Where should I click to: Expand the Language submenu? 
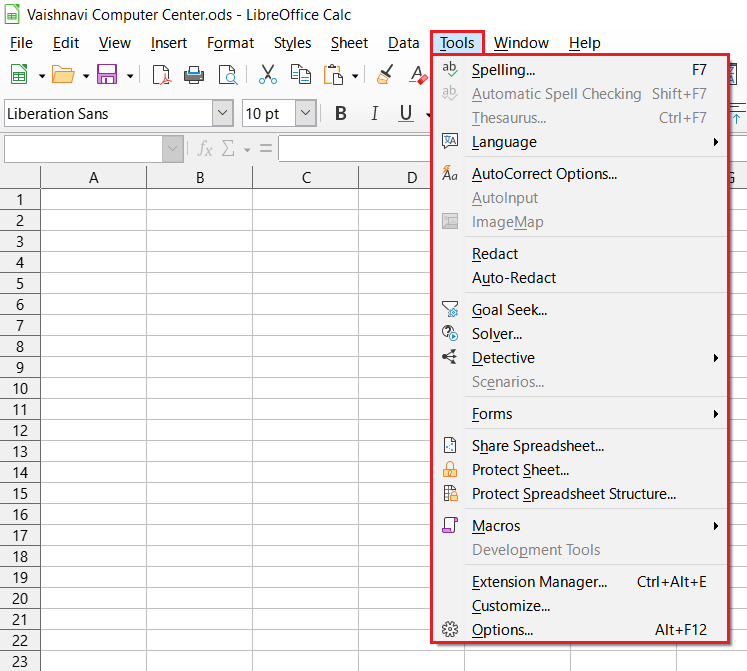pyautogui.click(x=580, y=142)
